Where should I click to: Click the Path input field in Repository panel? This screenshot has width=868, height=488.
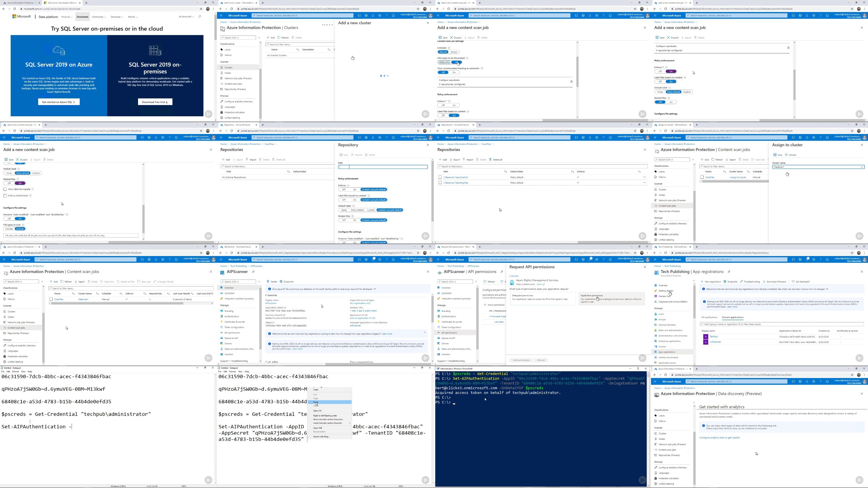click(x=383, y=167)
